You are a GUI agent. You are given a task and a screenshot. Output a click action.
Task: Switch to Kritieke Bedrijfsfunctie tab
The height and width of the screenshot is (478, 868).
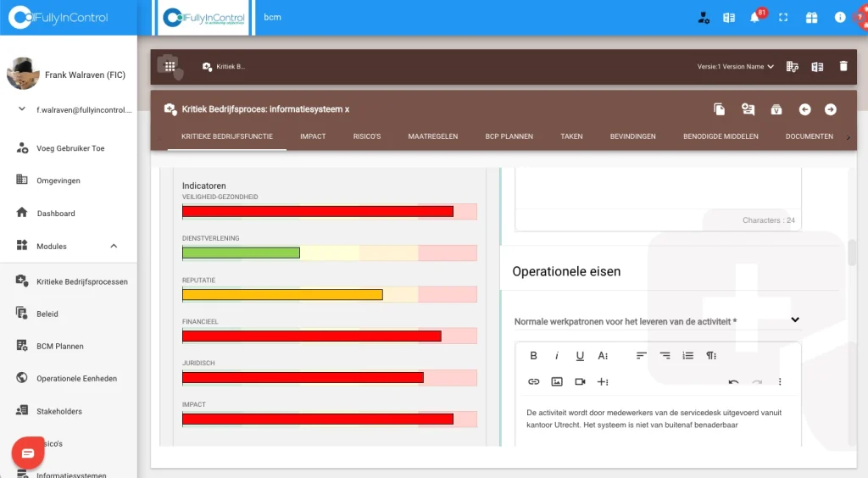click(227, 136)
